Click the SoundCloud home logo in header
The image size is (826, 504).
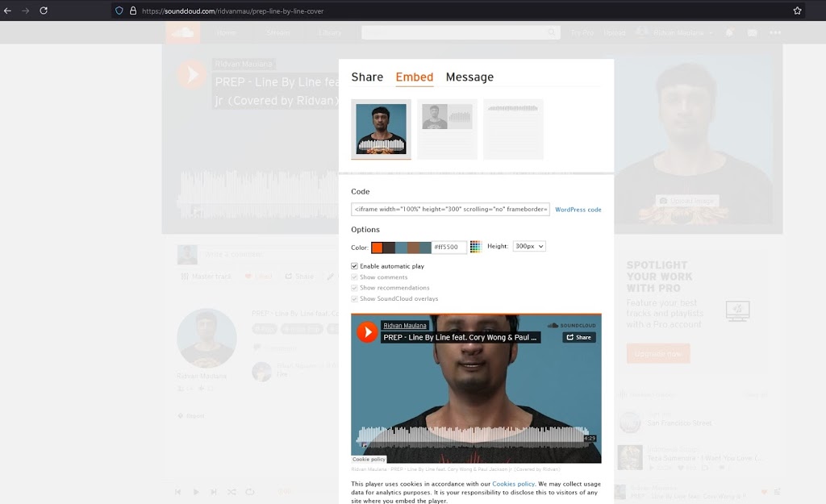[x=182, y=32]
